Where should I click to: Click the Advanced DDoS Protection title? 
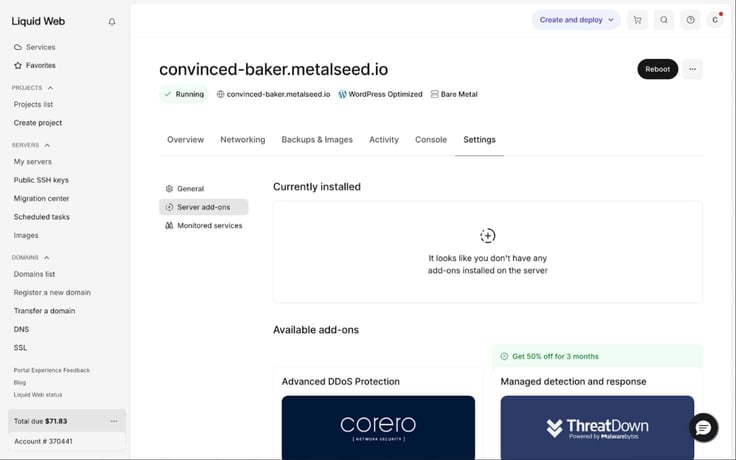[x=341, y=382]
